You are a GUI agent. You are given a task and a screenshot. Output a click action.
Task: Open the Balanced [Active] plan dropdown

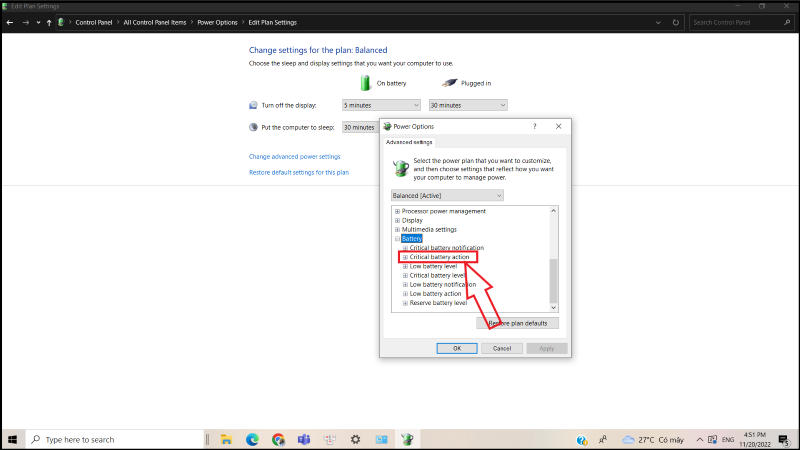point(447,195)
